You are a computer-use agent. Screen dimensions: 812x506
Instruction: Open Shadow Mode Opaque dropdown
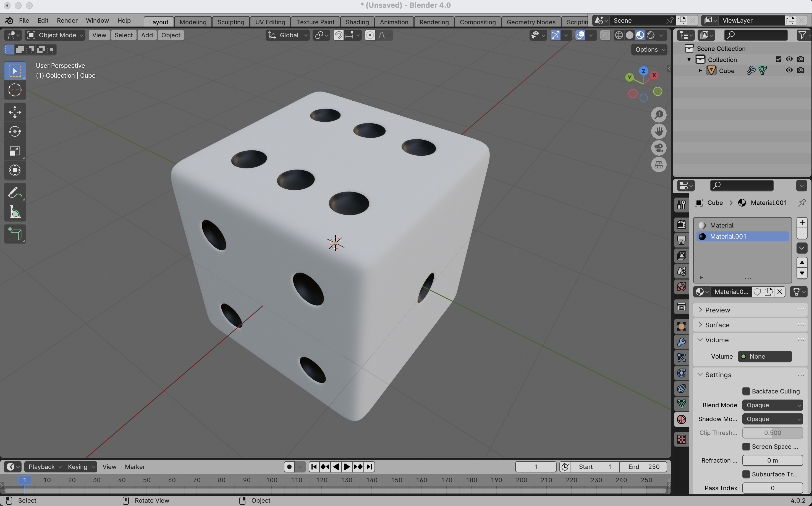[x=772, y=419]
